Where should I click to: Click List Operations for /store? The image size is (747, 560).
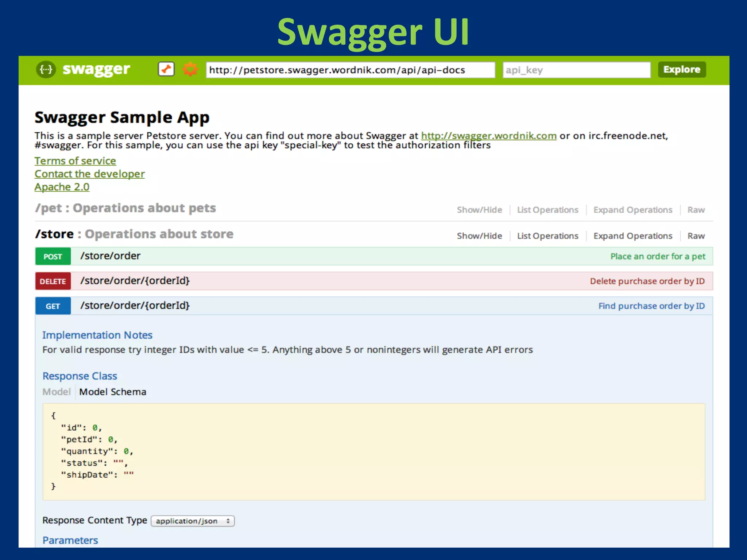(547, 236)
